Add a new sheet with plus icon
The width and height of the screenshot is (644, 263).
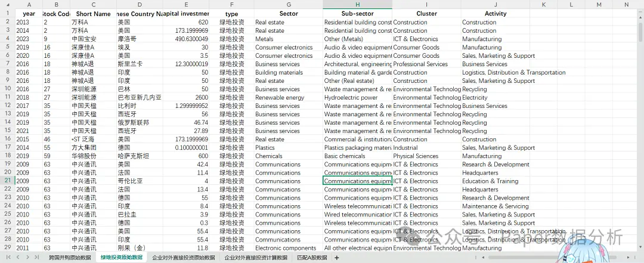tap(337, 258)
